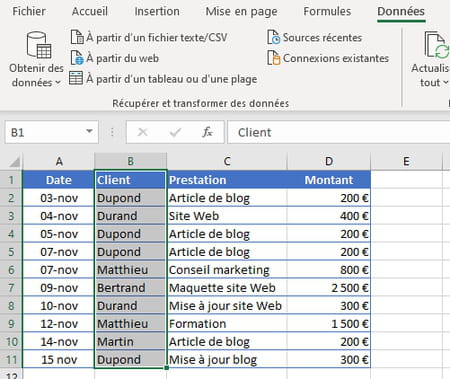Select column C header

(227, 161)
